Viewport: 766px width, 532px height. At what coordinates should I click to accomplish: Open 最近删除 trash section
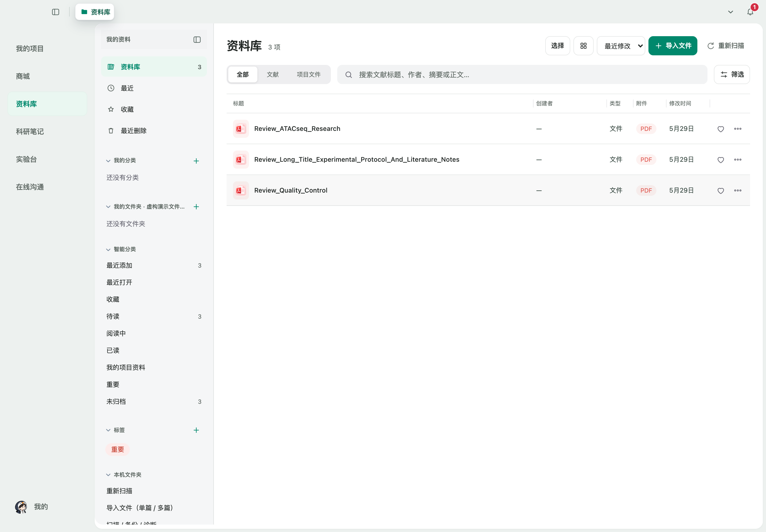154,131
